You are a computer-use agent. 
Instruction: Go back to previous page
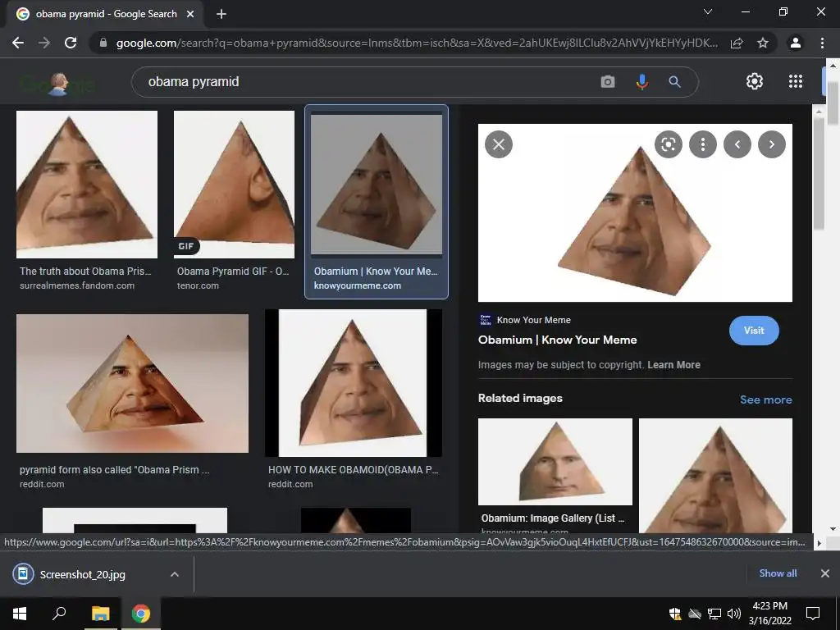click(18, 43)
